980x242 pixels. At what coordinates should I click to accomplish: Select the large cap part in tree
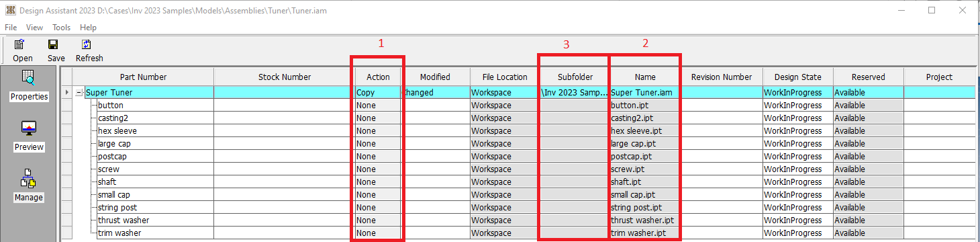[113, 144]
